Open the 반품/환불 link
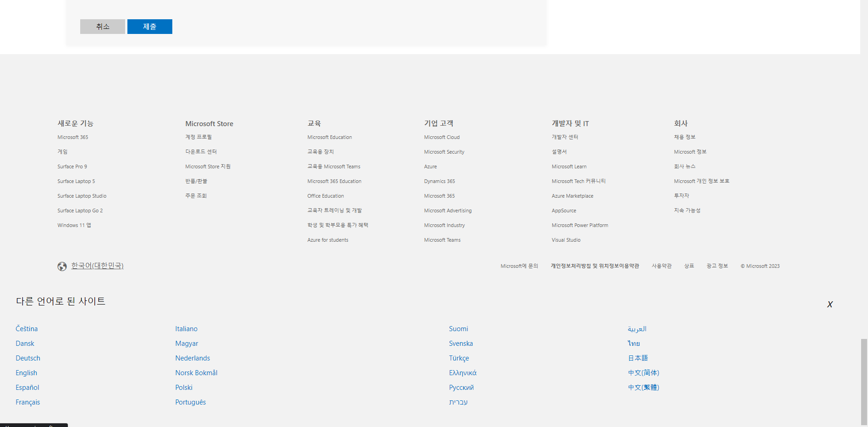Image resolution: width=868 pixels, height=427 pixels. pyautogui.click(x=196, y=181)
